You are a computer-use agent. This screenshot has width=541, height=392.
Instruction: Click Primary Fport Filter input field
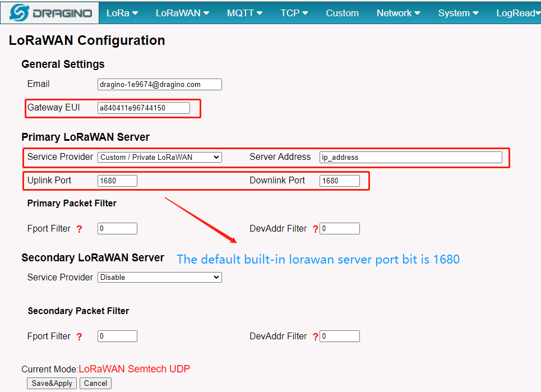tap(117, 228)
